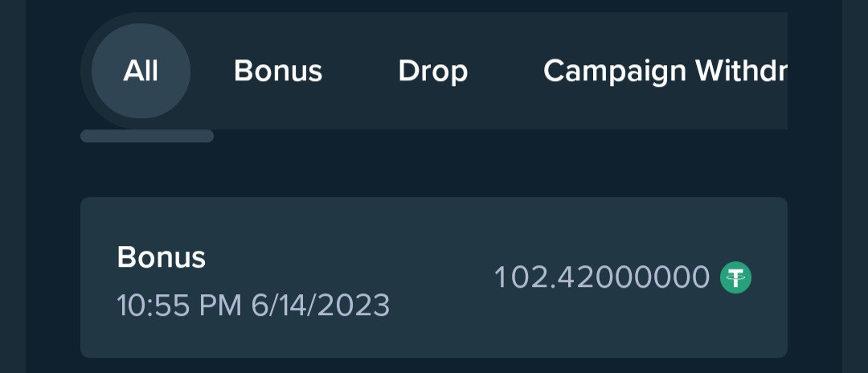Click the tab strip gap between Drop and Campaign
The image size is (868, 373).
[506, 71]
